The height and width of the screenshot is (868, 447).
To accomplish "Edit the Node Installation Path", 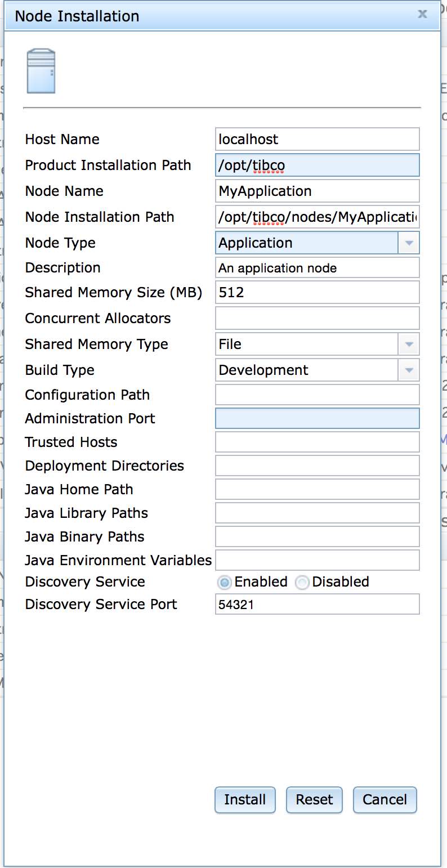I will (317, 217).
